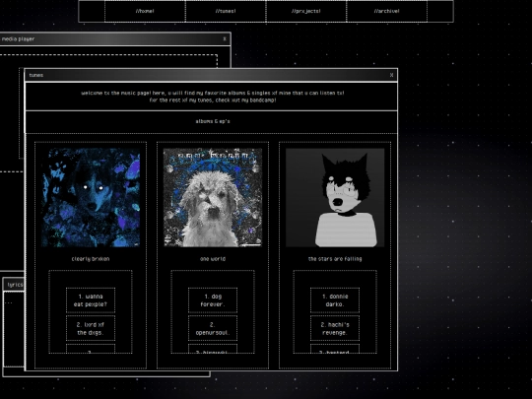The width and height of the screenshot is (532, 399).
Task: Play track 2. hachi's revenge.
Action: tap(335, 328)
